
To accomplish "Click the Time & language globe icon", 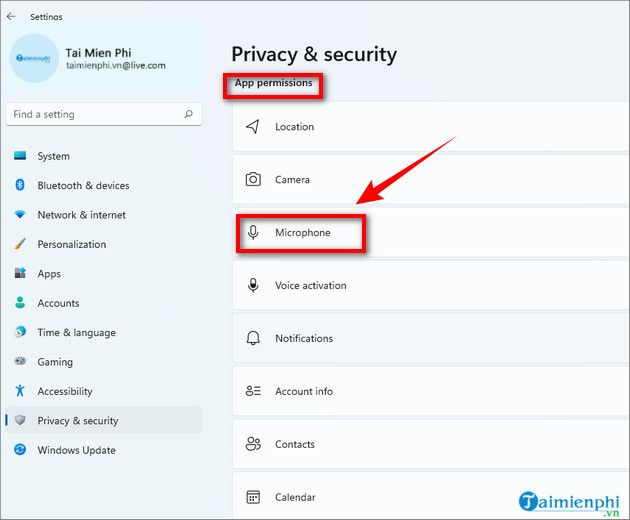I will coord(20,332).
